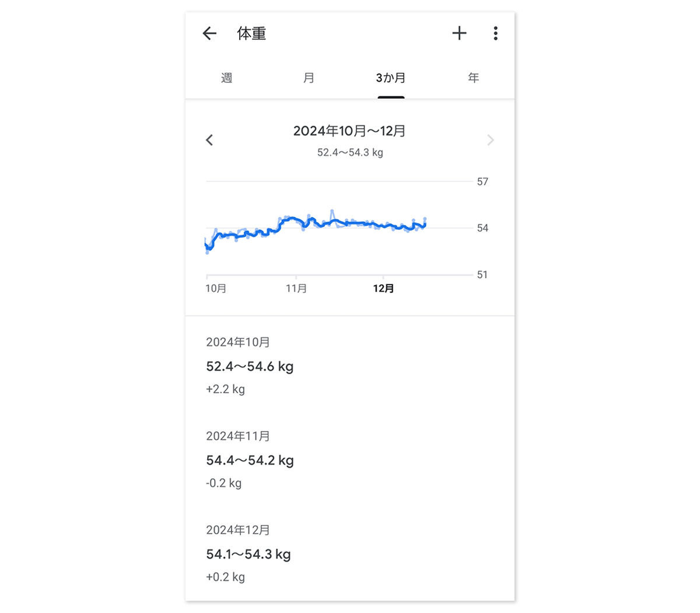Go to next 3-month period
The height and width of the screenshot is (613, 700).
tap(491, 140)
